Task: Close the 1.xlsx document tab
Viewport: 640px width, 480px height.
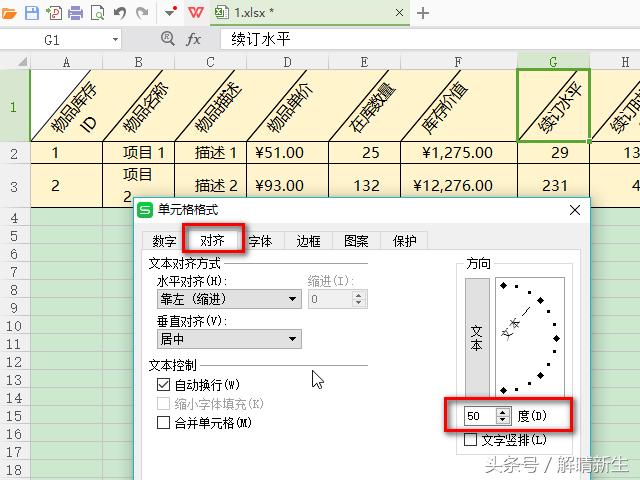Action: click(x=400, y=13)
